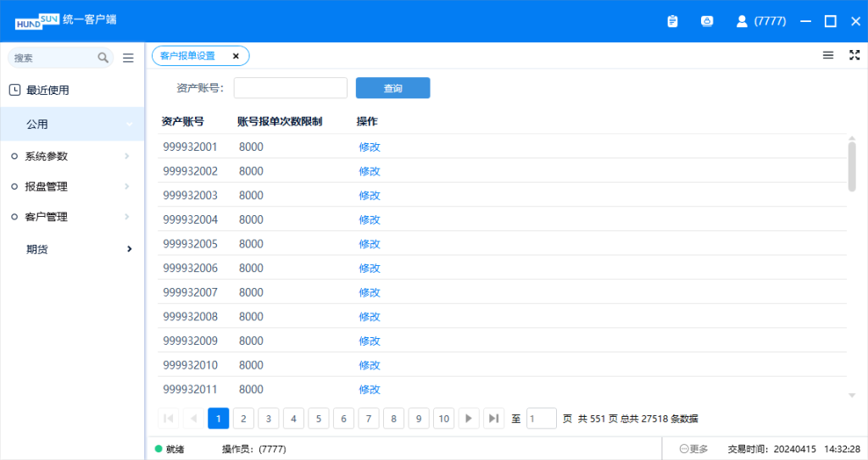Collapse the 公用 section
This screenshot has width=868, height=460.
(x=129, y=125)
